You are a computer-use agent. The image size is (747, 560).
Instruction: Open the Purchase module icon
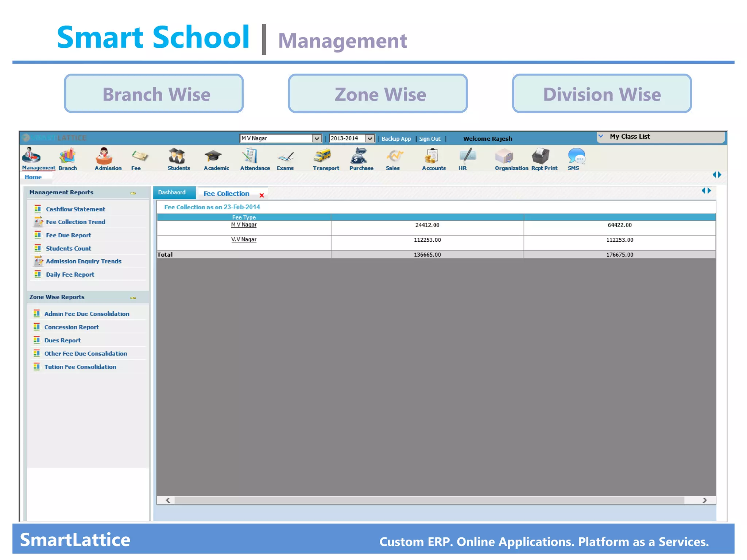coord(359,156)
